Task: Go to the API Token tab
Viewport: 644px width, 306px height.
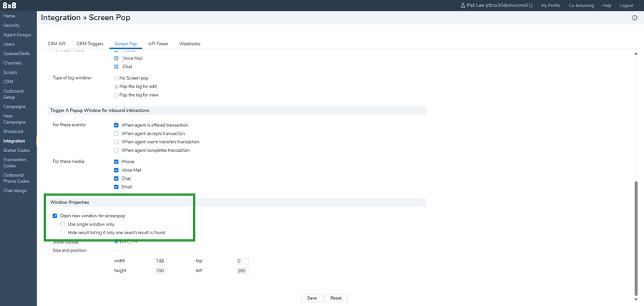Action: click(x=158, y=44)
